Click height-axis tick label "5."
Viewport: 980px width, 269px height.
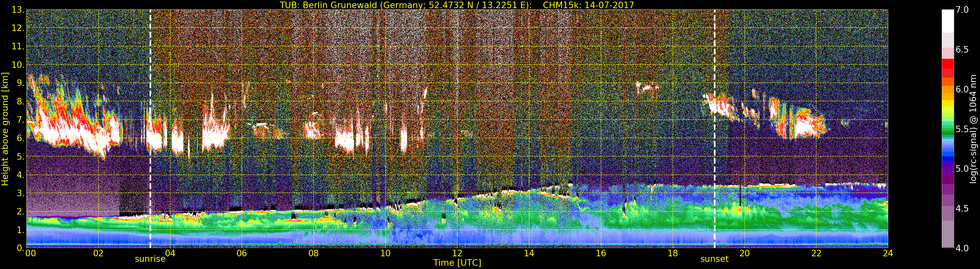tap(20, 156)
